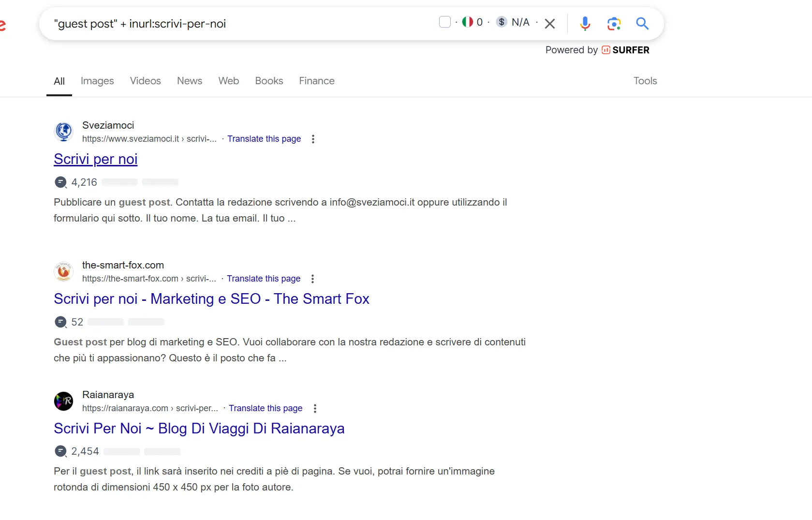Image resolution: width=812 pixels, height=520 pixels.
Task: Click the Raianaraya site favicon
Action: (63, 401)
